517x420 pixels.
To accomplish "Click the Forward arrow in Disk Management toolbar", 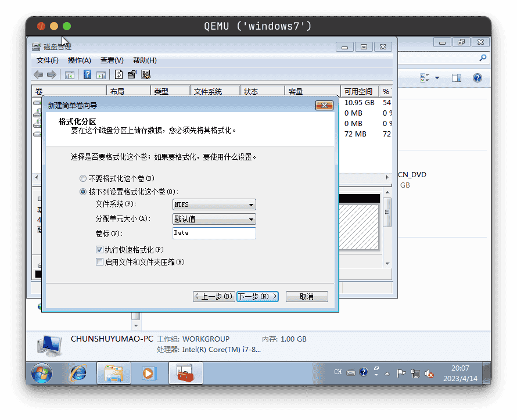I will click(x=52, y=75).
